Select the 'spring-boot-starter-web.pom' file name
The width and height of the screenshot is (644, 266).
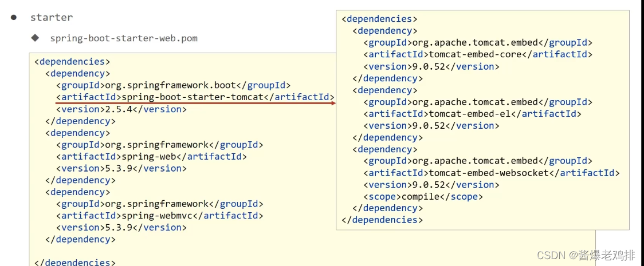124,38
